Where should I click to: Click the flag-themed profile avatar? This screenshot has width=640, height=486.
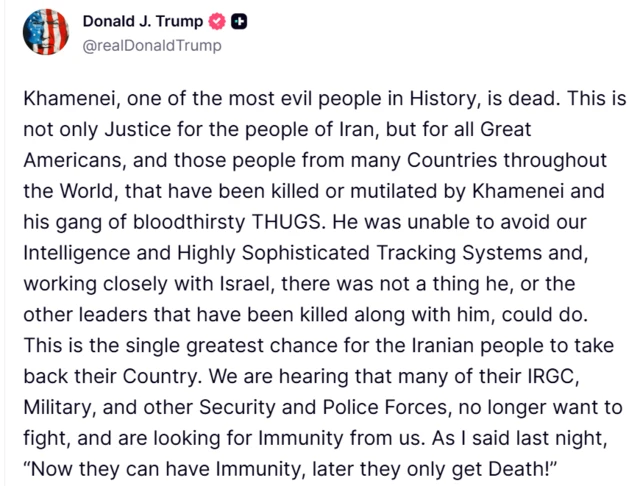(x=45, y=33)
